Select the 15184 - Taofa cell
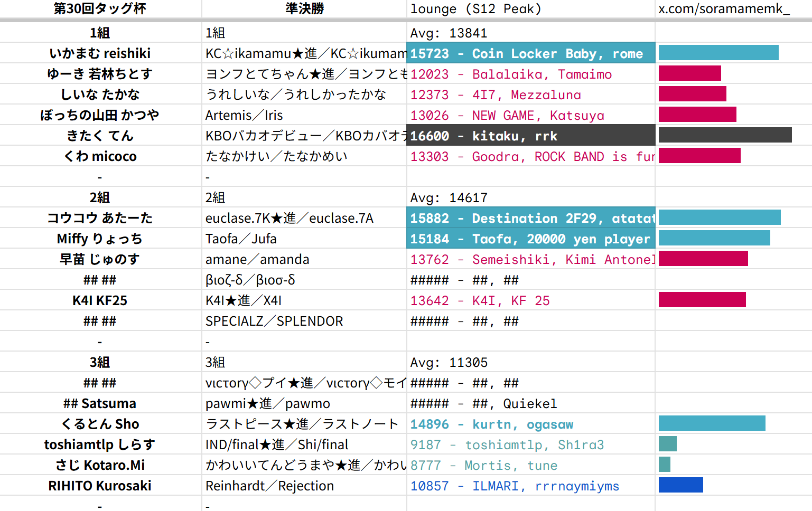 [x=531, y=239]
